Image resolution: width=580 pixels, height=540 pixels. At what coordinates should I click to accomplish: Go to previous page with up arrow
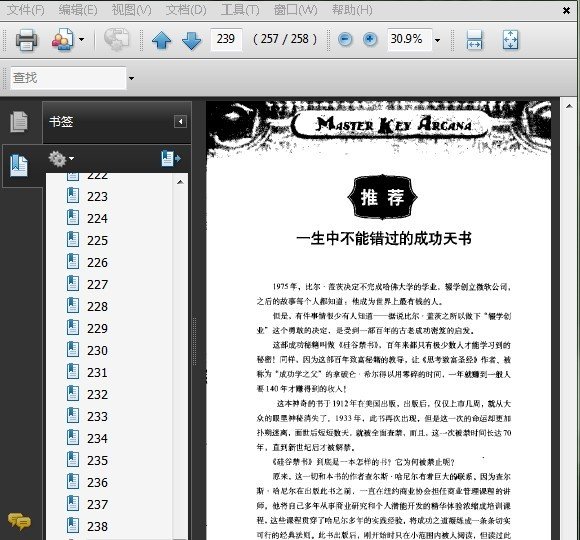coord(161,40)
